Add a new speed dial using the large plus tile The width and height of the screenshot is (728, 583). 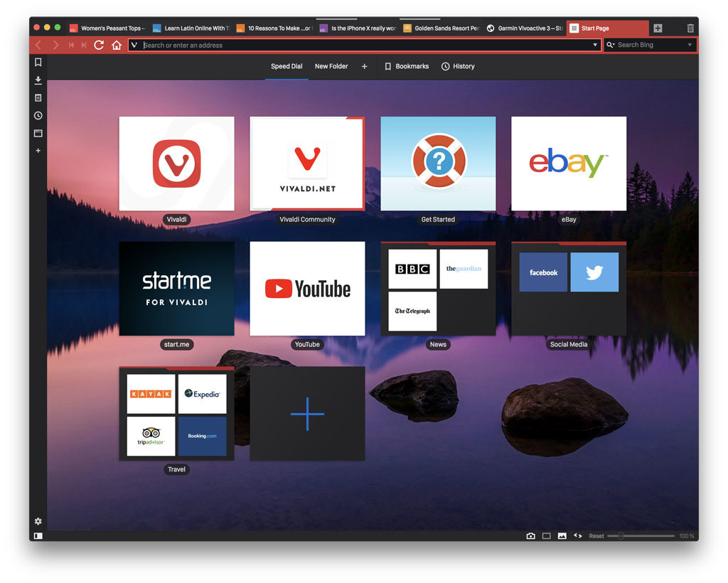307,413
